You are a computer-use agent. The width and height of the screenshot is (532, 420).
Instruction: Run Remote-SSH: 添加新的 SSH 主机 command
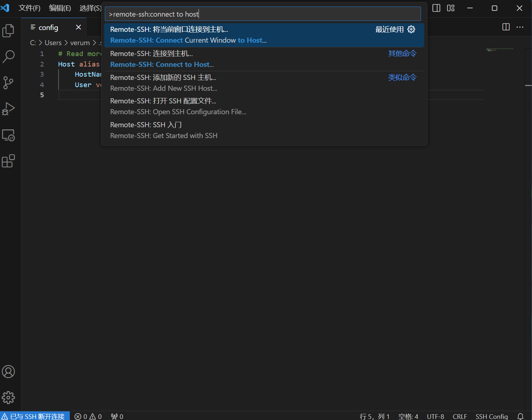(x=264, y=83)
